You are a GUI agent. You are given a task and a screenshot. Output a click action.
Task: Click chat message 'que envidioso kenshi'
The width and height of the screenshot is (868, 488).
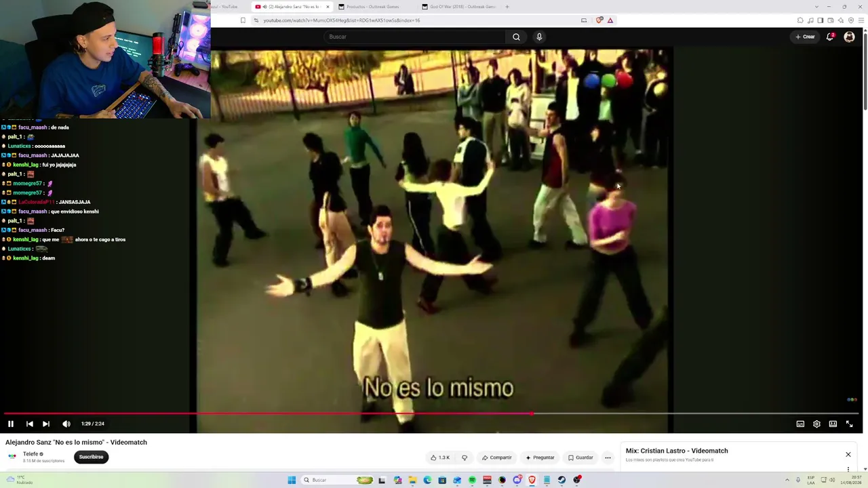pos(74,211)
